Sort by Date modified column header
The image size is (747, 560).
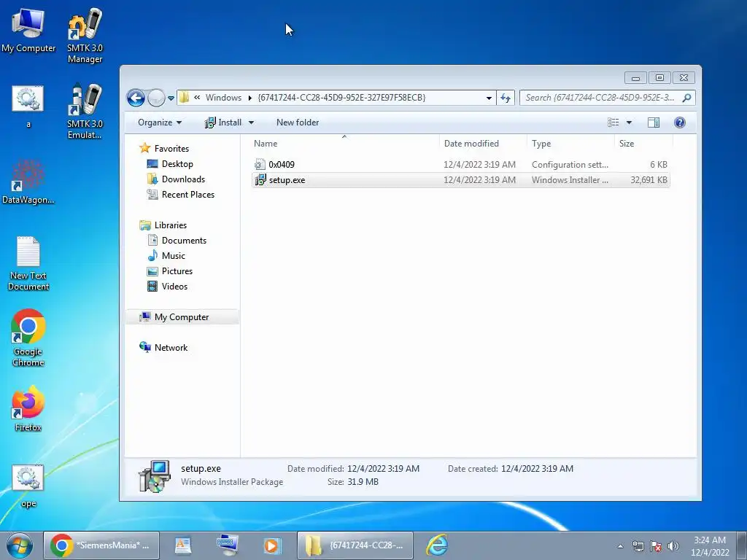483,144
